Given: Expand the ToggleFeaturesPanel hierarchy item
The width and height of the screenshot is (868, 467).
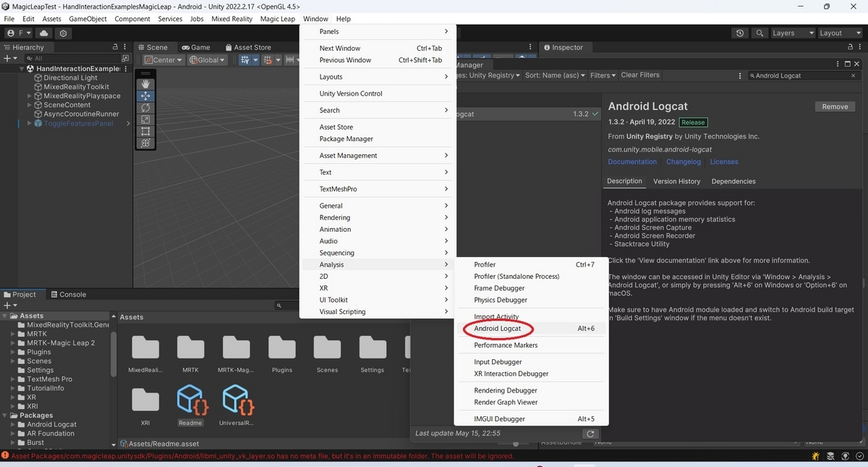Looking at the screenshot, I should point(30,123).
